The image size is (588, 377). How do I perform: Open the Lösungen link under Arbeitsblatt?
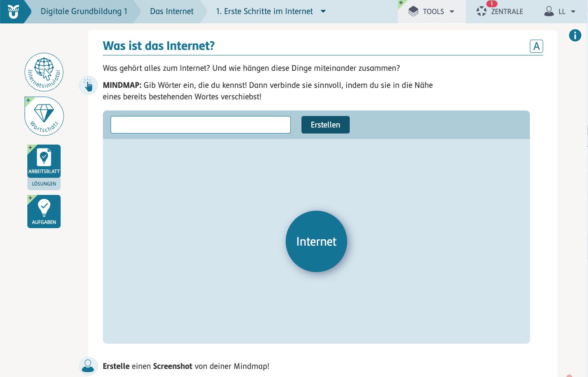pos(44,184)
